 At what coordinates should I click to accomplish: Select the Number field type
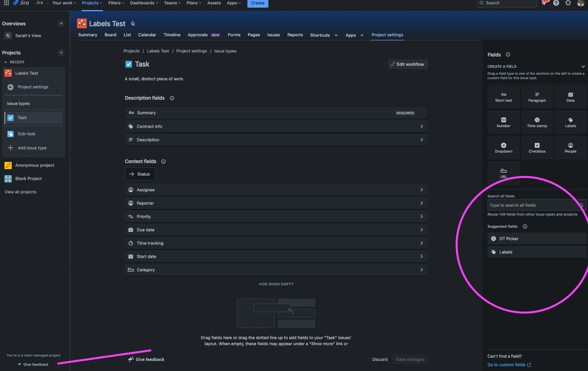(503, 122)
